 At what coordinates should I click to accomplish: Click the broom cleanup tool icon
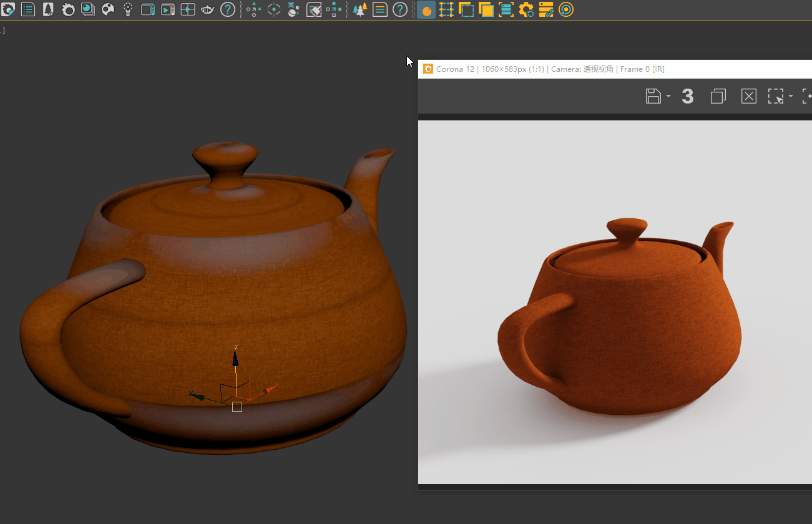coord(314,9)
